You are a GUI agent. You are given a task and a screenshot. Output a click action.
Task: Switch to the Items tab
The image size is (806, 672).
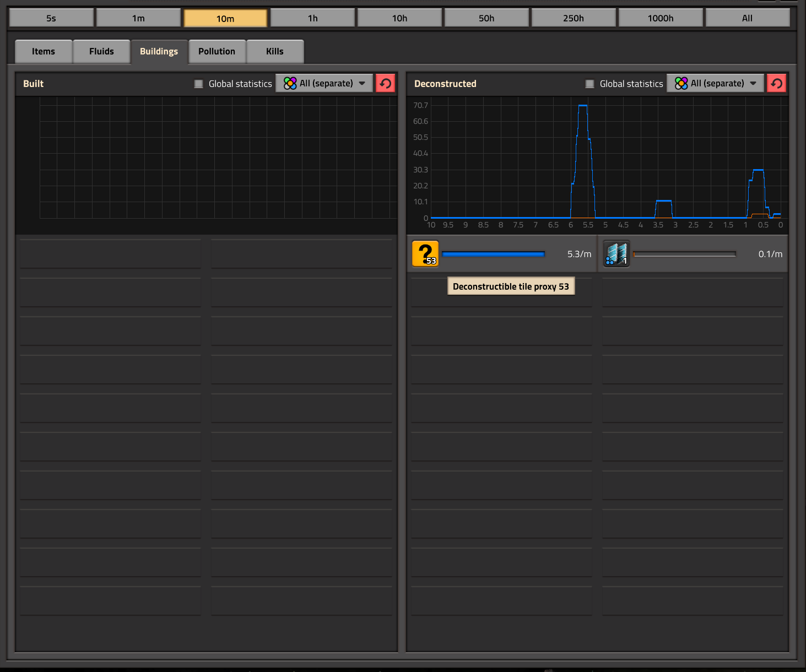(44, 52)
